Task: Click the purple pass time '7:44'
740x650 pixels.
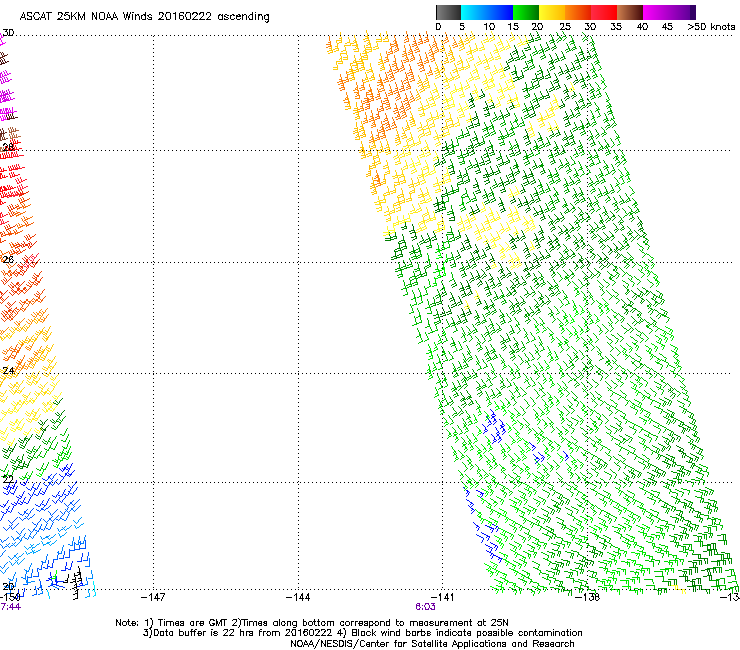Action: pyautogui.click(x=10, y=607)
